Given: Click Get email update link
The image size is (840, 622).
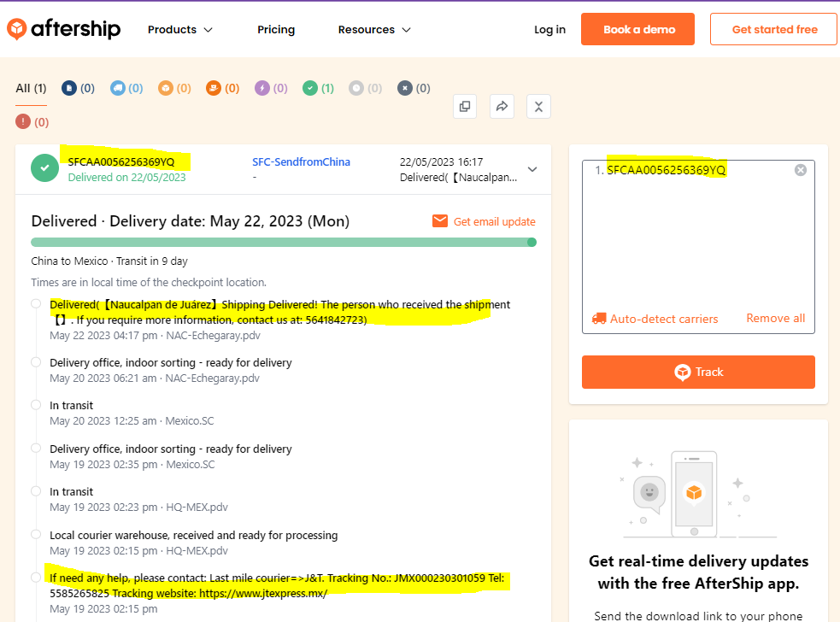Looking at the screenshot, I should (x=485, y=221).
